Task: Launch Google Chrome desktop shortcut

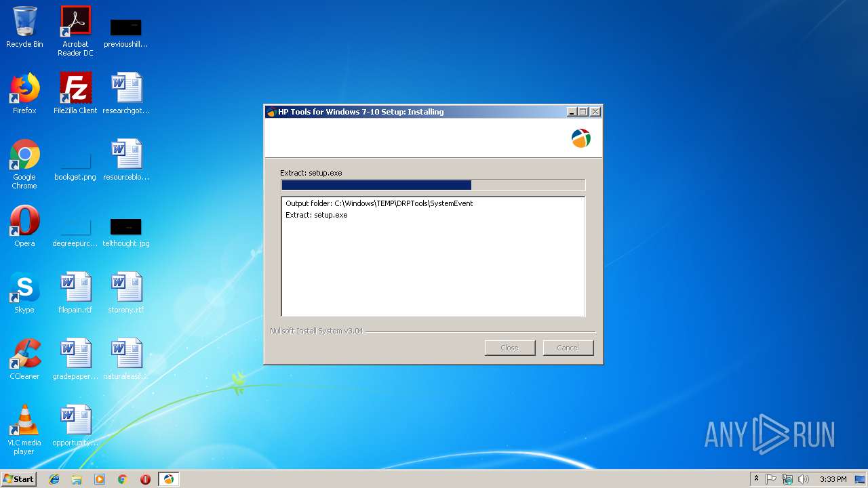Action: pyautogui.click(x=24, y=164)
